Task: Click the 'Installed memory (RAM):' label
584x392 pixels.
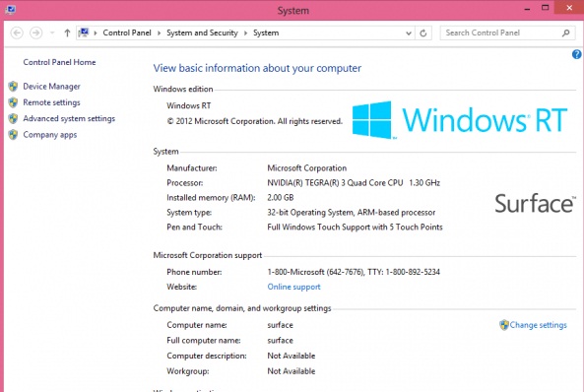Action: pyautogui.click(x=211, y=198)
